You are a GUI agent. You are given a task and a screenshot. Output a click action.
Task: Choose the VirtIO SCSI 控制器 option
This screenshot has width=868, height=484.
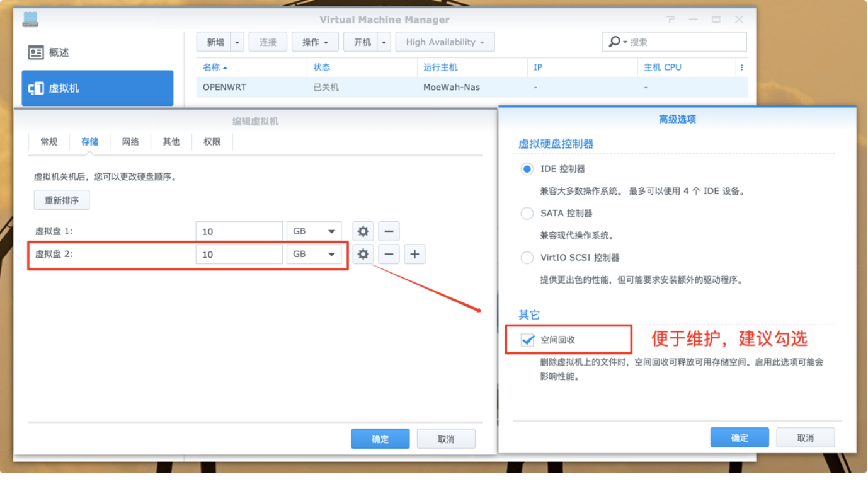[527, 257]
